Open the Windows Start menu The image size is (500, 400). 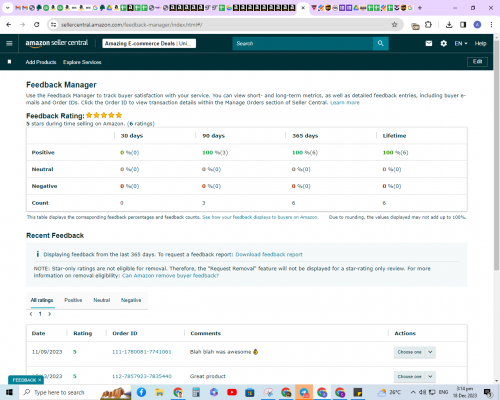coord(9,392)
